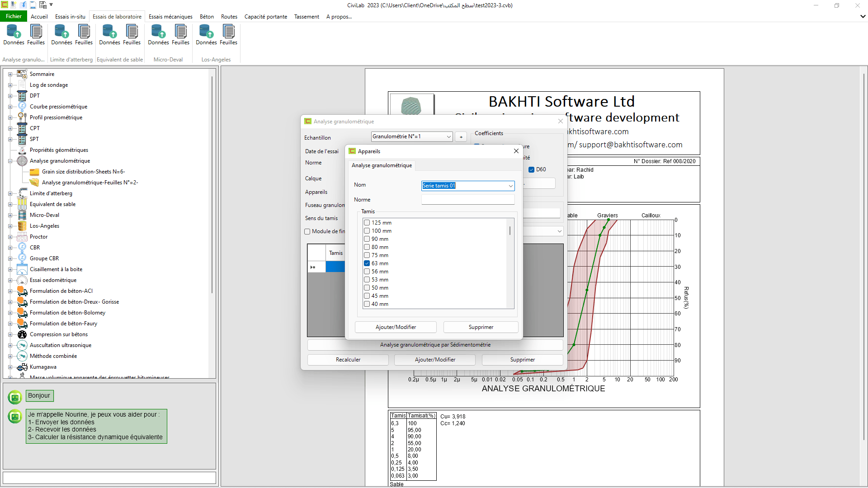Toggle the Module de finesse checkbox

click(307, 231)
